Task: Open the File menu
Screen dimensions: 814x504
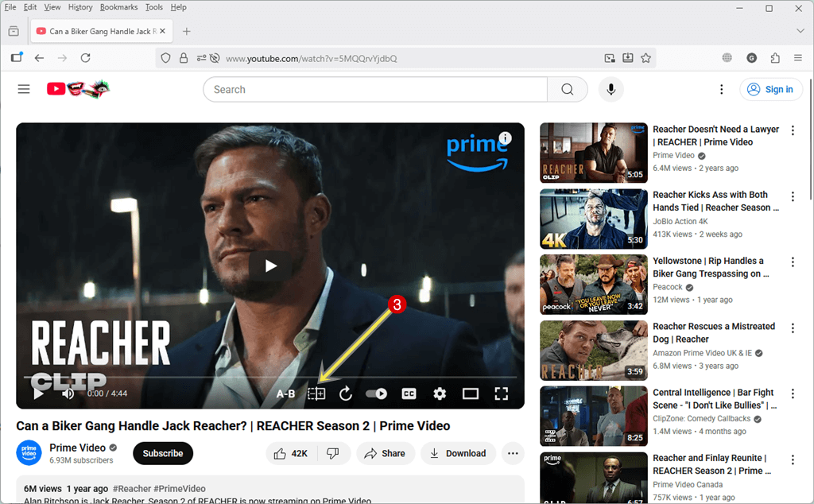Action: point(10,7)
